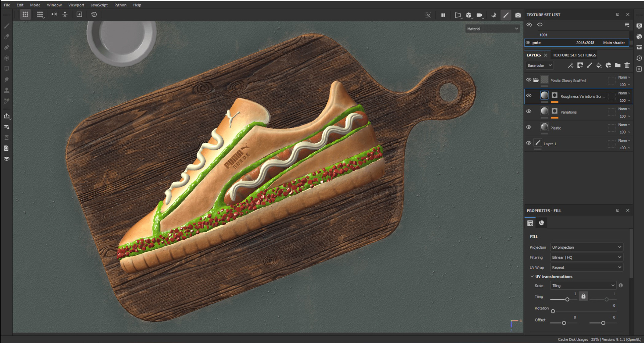Screen dimensions: 644x343
Task: Add a paint layer with brush icon
Action: 589,65
